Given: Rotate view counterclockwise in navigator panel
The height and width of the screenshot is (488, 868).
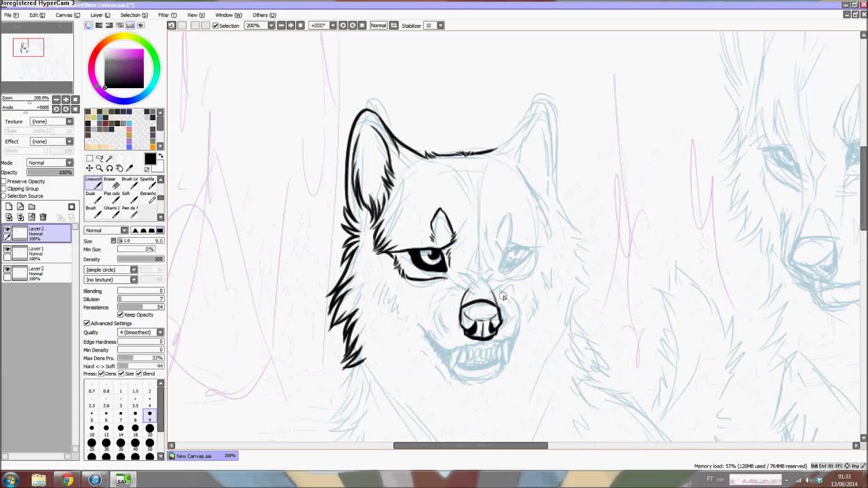Looking at the screenshot, I should tap(56, 109).
